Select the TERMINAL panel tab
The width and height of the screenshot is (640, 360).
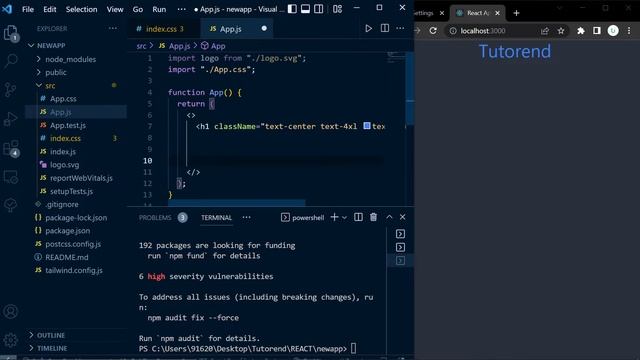pyautogui.click(x=216, y=218)
